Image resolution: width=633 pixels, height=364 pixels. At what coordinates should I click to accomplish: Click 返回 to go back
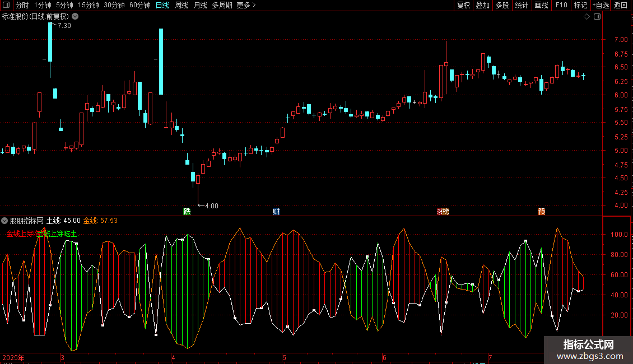(x=621, y=5)
